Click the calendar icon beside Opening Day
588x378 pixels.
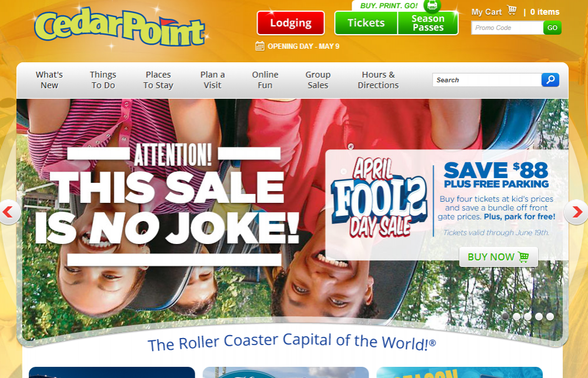pos(260,46)
